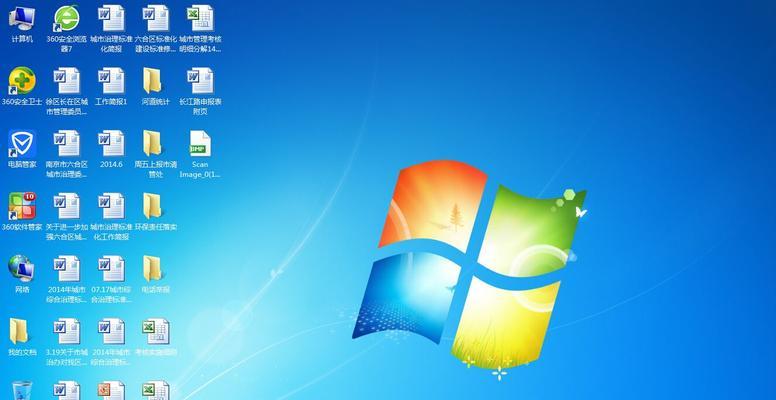The height and width of the screenshot is (400, 776).
Task: Select Excel file 城市管理考核明细分解14...
Action: [200, 28]
